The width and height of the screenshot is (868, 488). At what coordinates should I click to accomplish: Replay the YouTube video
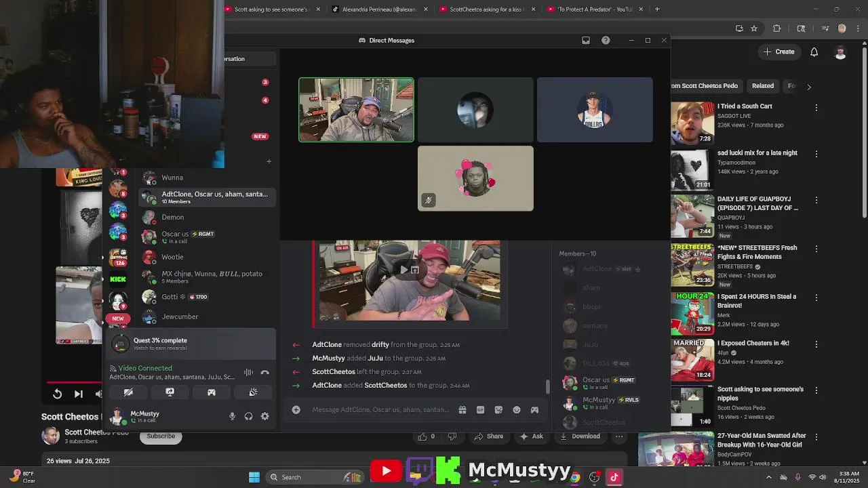tap(58, 394)
